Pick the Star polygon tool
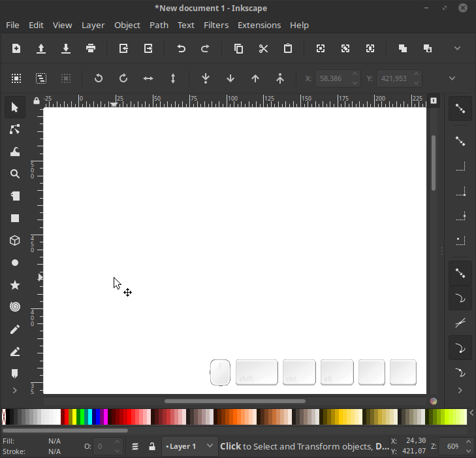476x458 pixels. tap(15, 285)
